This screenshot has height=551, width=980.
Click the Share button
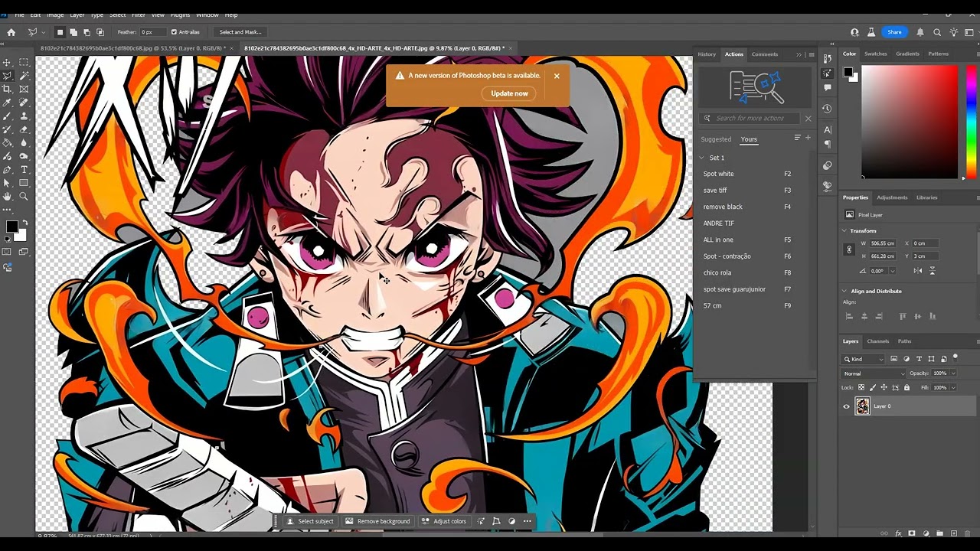pos(894,32)
